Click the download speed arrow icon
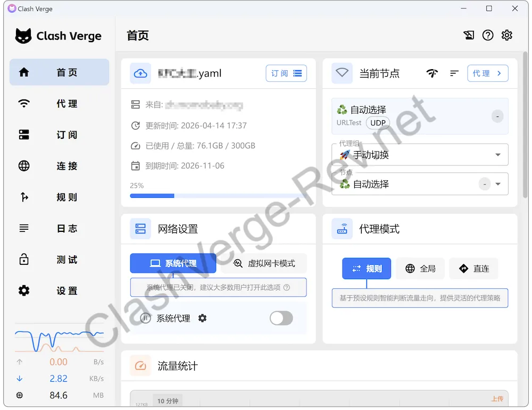532x410 pixels. pos(20,379)
